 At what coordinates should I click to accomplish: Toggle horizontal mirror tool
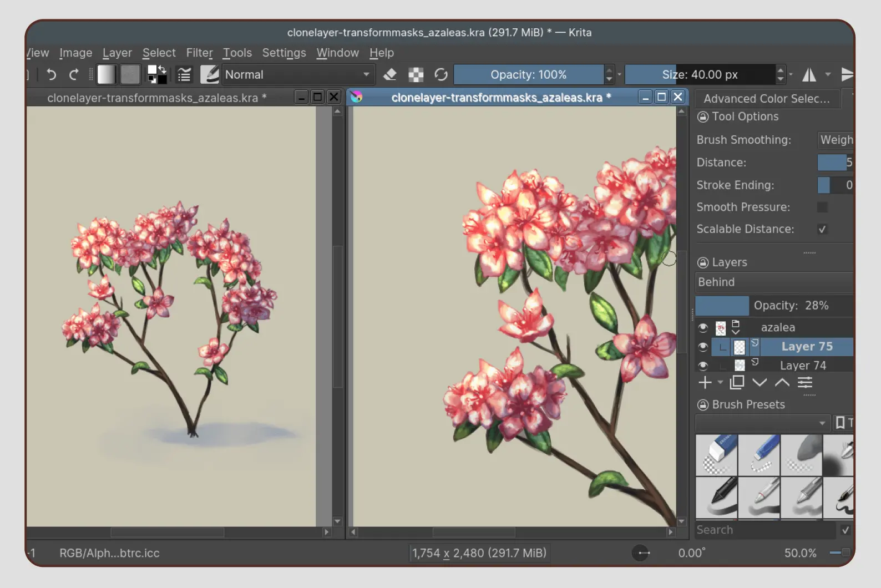coord(809,74)
